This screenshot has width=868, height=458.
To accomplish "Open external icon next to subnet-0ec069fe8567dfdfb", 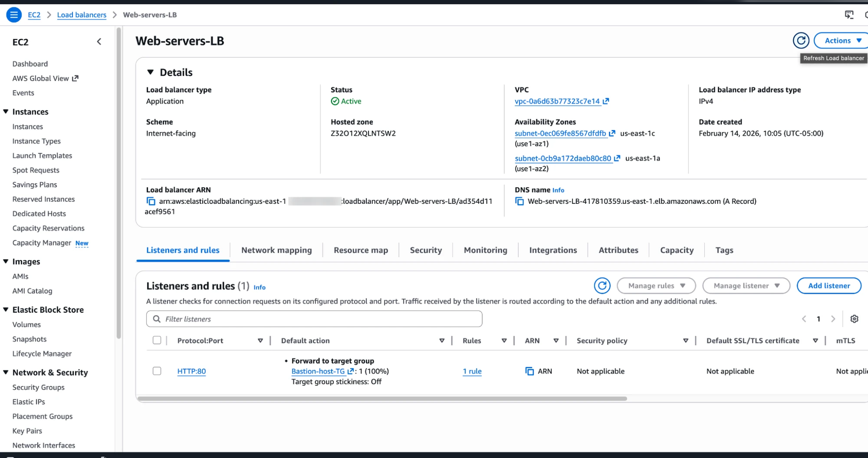I will pyautogui.click(x=612, y=133).
